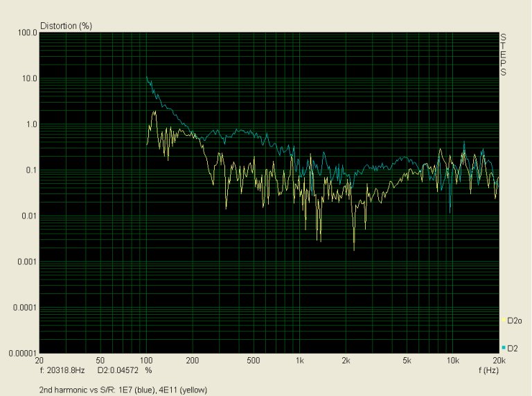
Task: Click the 0.1 y-axis label
Action: click(x=31, y=170)
